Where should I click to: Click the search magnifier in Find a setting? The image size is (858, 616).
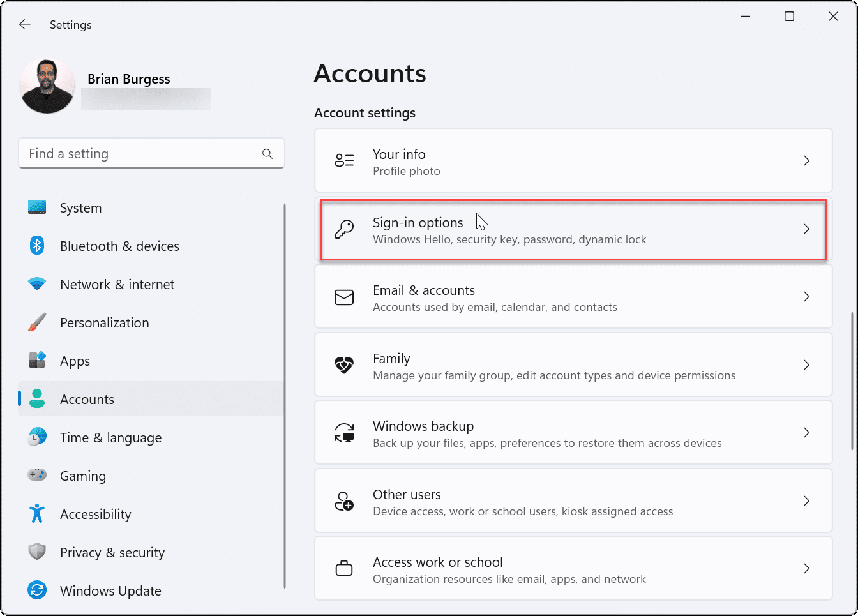(267, 153)
